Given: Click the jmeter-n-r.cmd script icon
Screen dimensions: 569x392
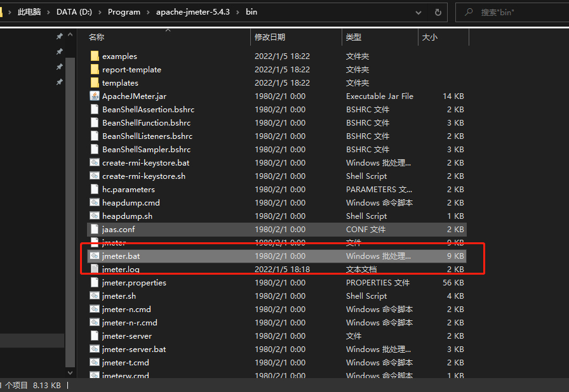Looking at the screenshot, I should [95, 322].
